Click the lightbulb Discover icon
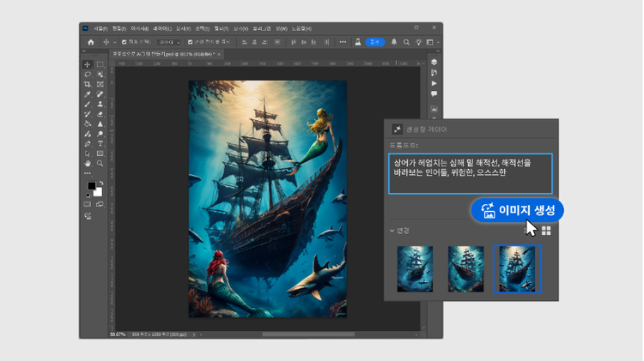The width and height of the screenshot is (644, 361). tap(418, 42)
